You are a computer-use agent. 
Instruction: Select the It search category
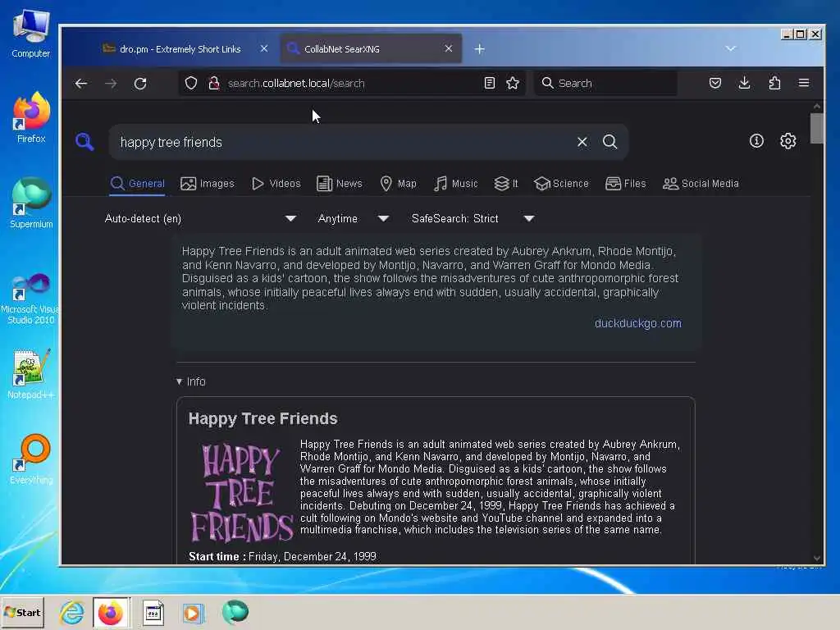506,184
